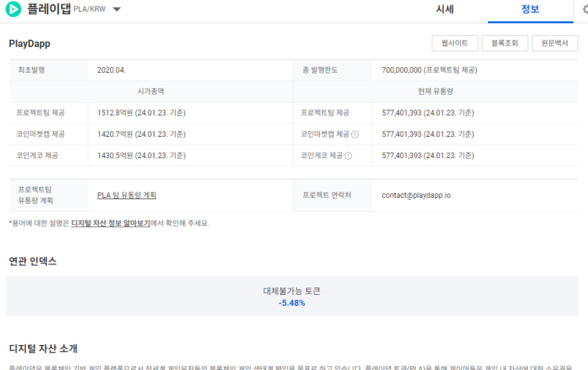Click the 디지털 자산 소개 section heading
588x370 pixels.
[43, 349]
